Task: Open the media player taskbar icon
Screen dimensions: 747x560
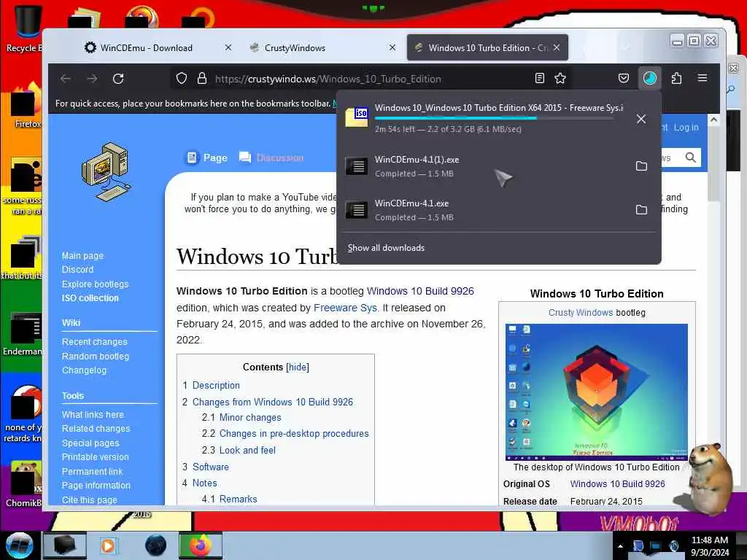Action: (x=108, y=545)
